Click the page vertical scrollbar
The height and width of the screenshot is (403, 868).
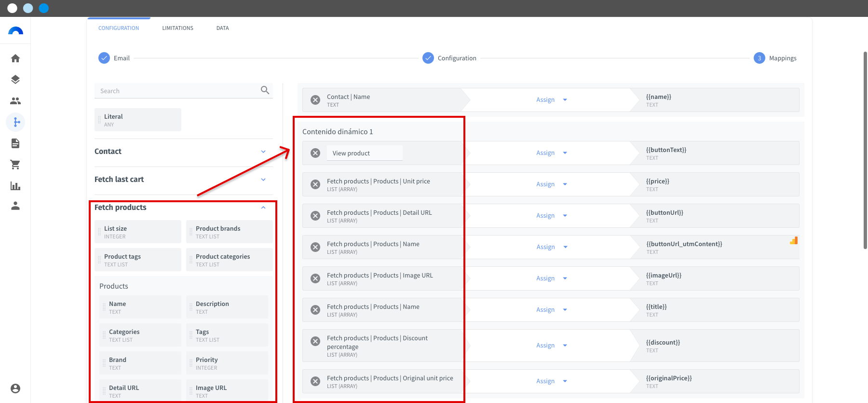pos(865,150)
